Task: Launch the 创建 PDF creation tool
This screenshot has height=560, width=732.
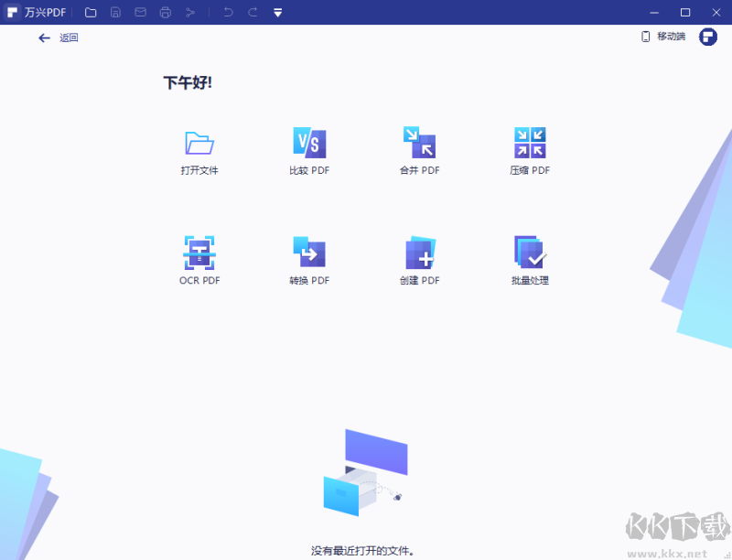Action: pyautogui.click(x=418, y=261)
